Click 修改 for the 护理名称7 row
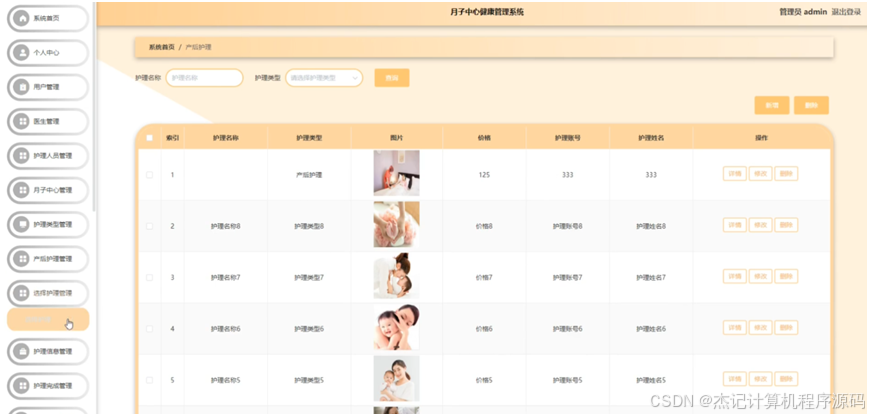Screen dimensions: 869x416 pyautogui.click(x=760, y=276)
